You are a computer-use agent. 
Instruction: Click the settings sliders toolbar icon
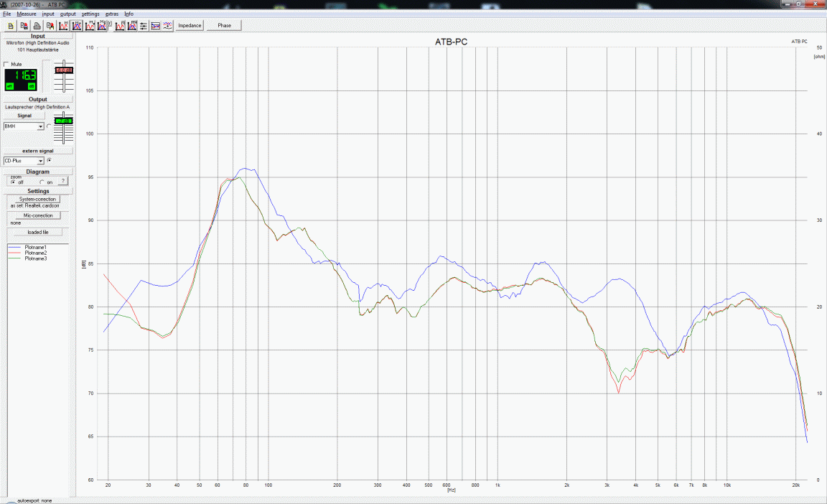[x=144, y=26]
